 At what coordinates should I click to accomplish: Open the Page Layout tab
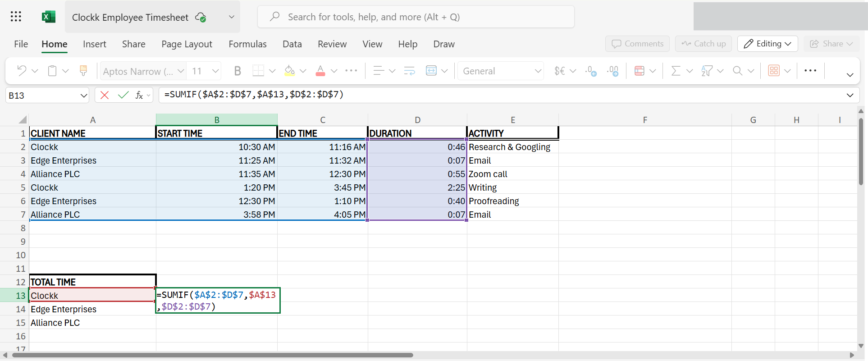[x=187, y=44]
